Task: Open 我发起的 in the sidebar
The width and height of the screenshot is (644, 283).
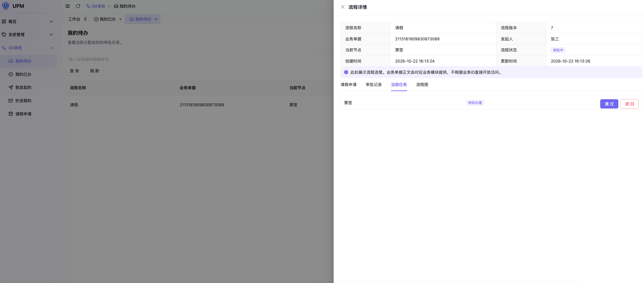Action: [28, 88]
